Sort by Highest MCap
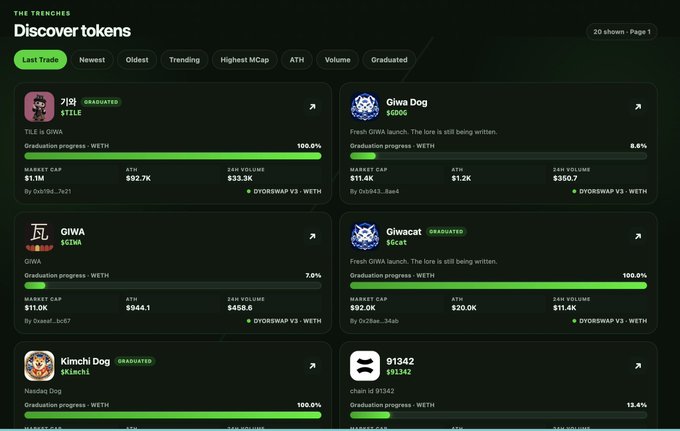This screenshot has width=680, height=431. click(x=245, y=60)
